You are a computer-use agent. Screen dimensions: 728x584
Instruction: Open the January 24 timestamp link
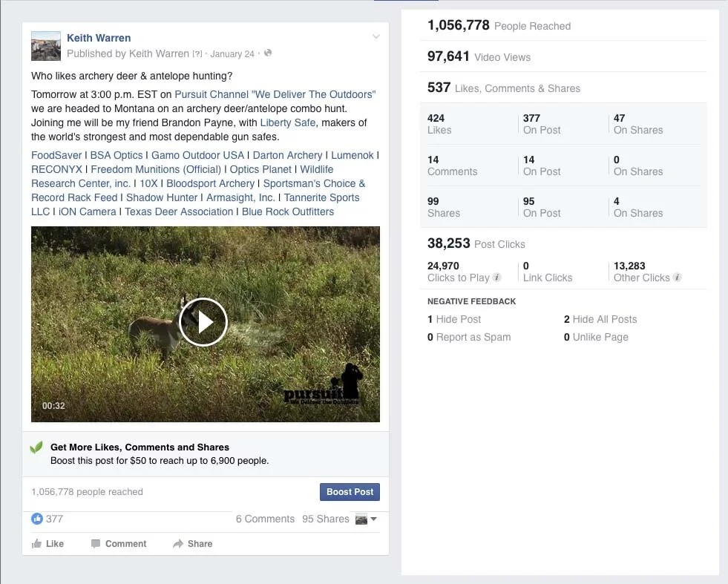pos(232,54)
